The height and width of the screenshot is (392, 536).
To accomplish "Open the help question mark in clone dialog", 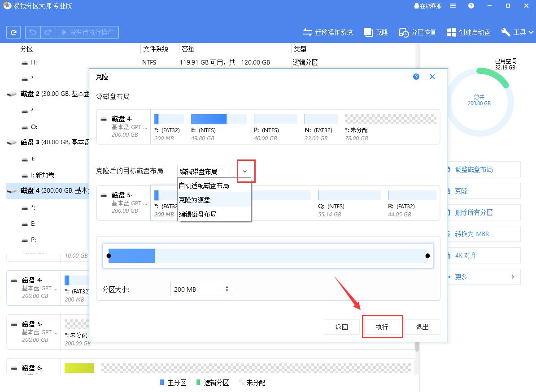I will coord(416,77).
